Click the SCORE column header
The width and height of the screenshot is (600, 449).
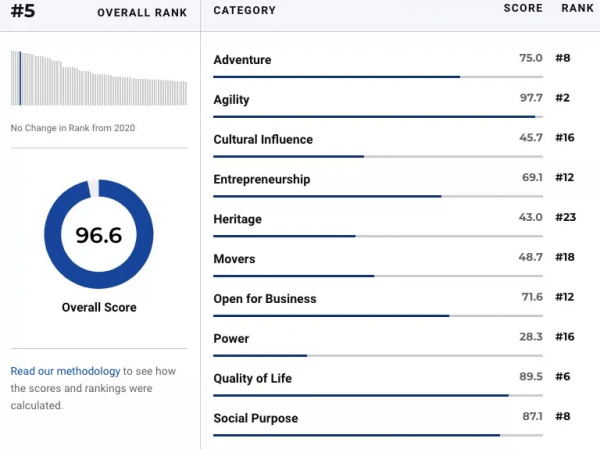click(523, 9)
